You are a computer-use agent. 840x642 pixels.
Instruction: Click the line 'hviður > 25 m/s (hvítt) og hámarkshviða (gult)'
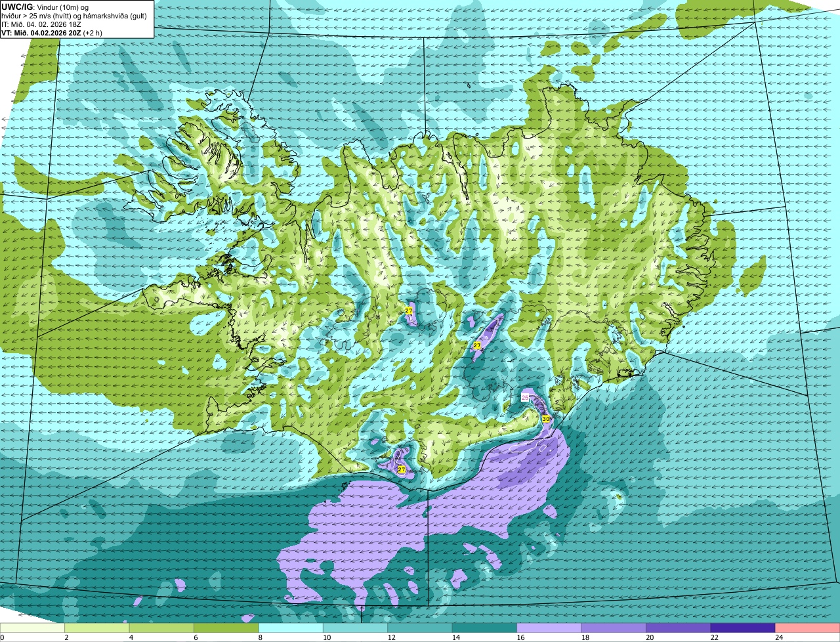[x=73, y=16]
